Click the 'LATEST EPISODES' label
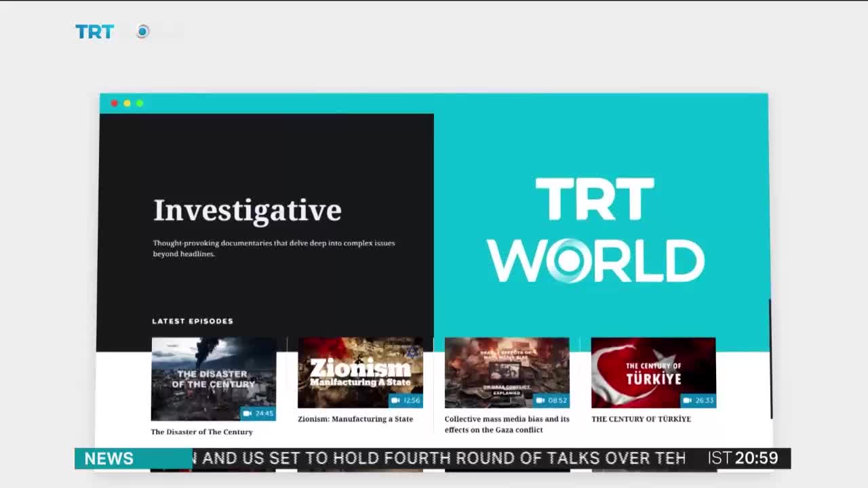 pos(193,321)
